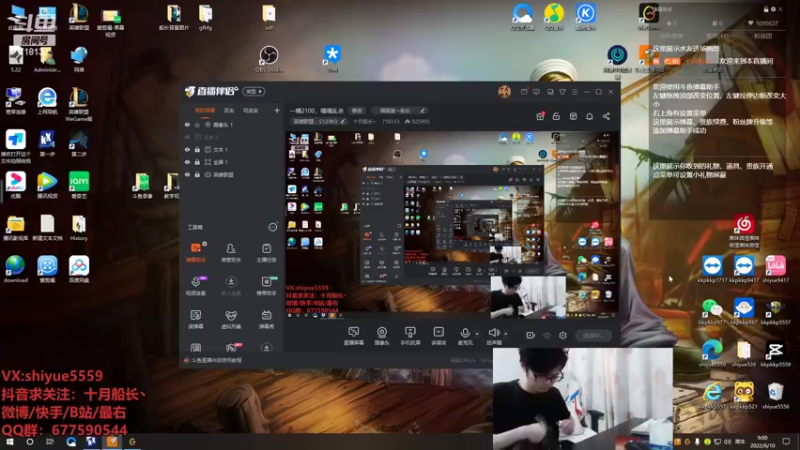Click the plus icon to add a scene
Viewport: 800px width, 450px height.
coord(277,110)
